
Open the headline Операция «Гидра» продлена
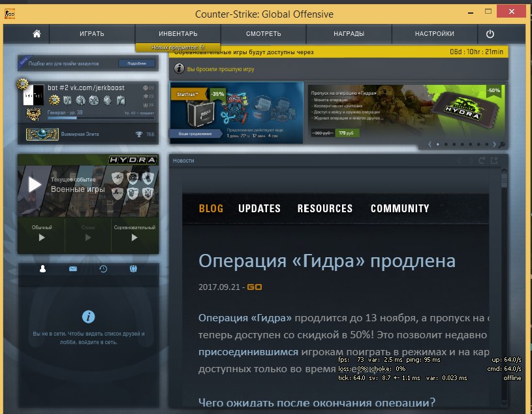[x=327, y=261]
